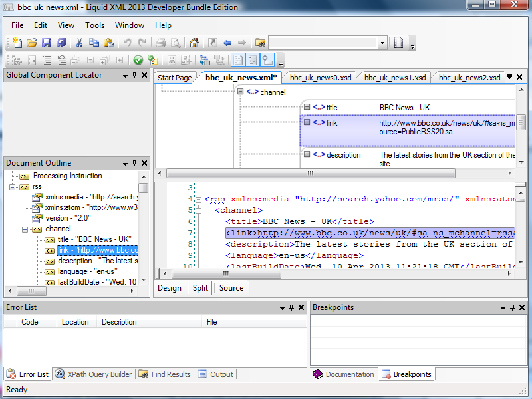532x399 pixels.
Task: Collapse the rss node in Document Outline
Action: pyautogui.click(x=13, y=187)
